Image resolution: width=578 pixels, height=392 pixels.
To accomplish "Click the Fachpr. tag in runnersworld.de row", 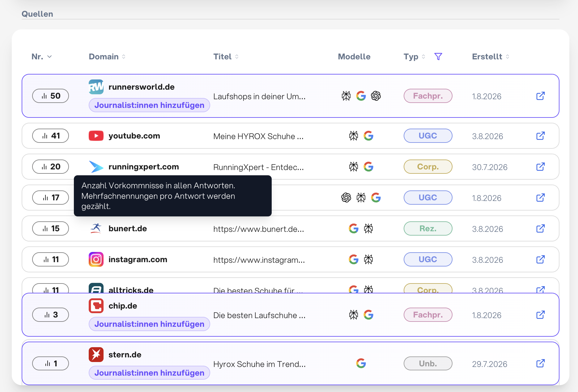I will tap(428, 96).
